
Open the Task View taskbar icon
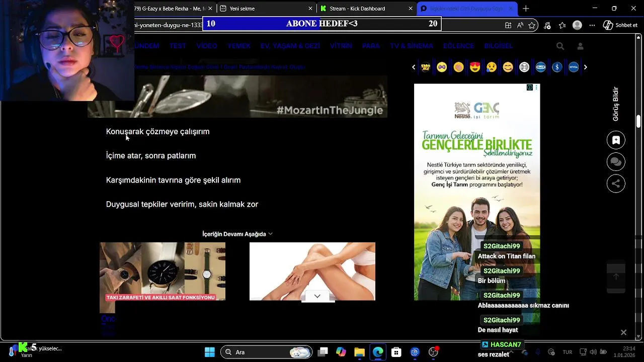click(x=323, y=352)
